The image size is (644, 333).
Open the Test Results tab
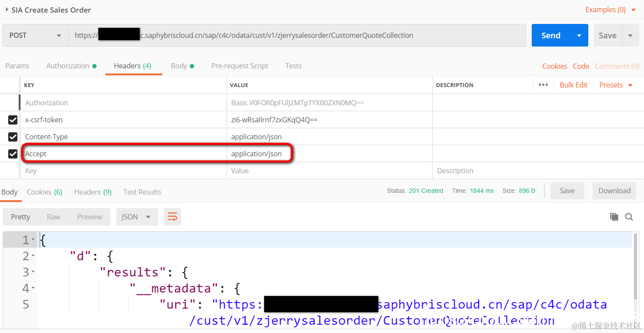[x=142, y=192]
